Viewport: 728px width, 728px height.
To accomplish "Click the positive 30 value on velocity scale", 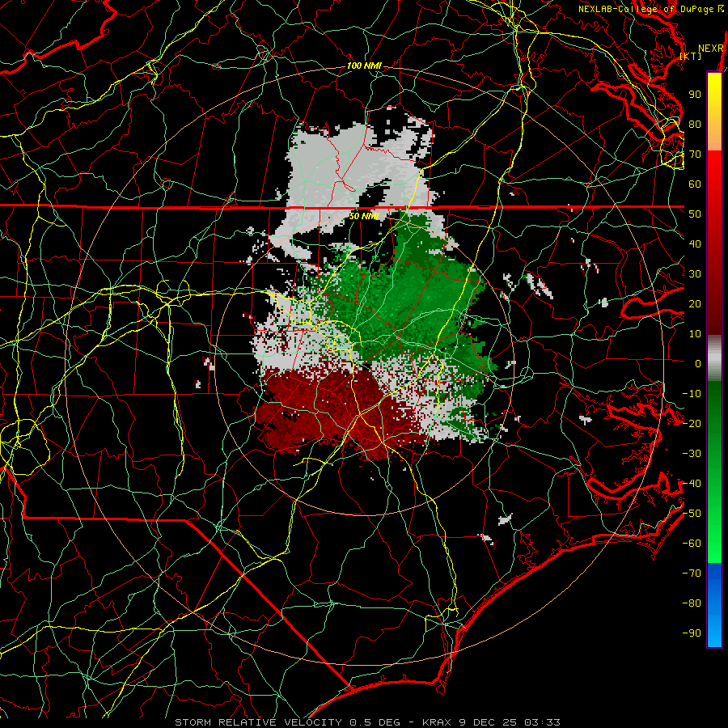I will (695, 274).
